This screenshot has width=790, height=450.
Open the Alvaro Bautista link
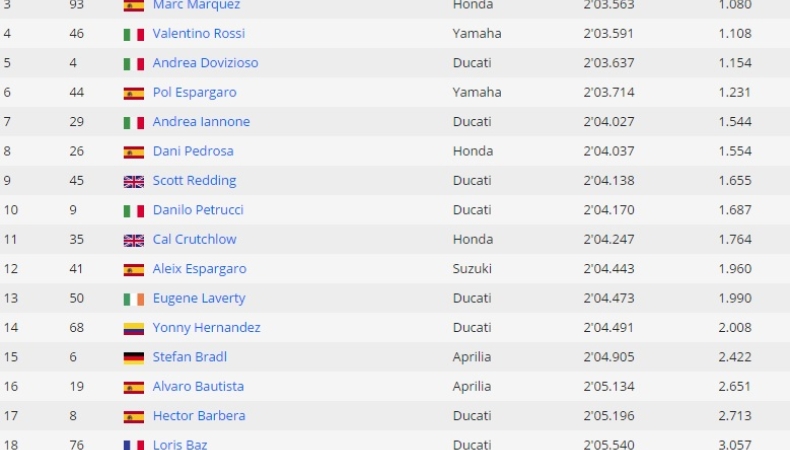point(198,387)
